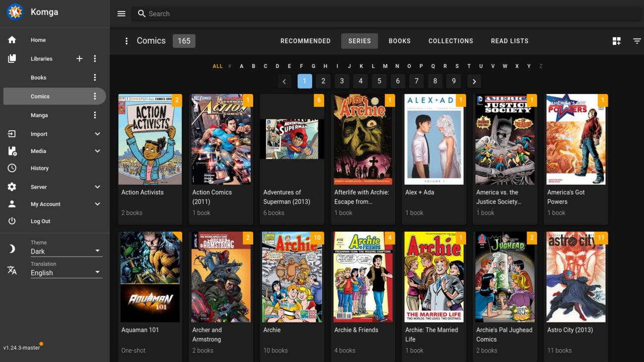Image resolution: width=644 pixels, height=362 pixels.
Task: Go to page 9
Action: point(454,81)
